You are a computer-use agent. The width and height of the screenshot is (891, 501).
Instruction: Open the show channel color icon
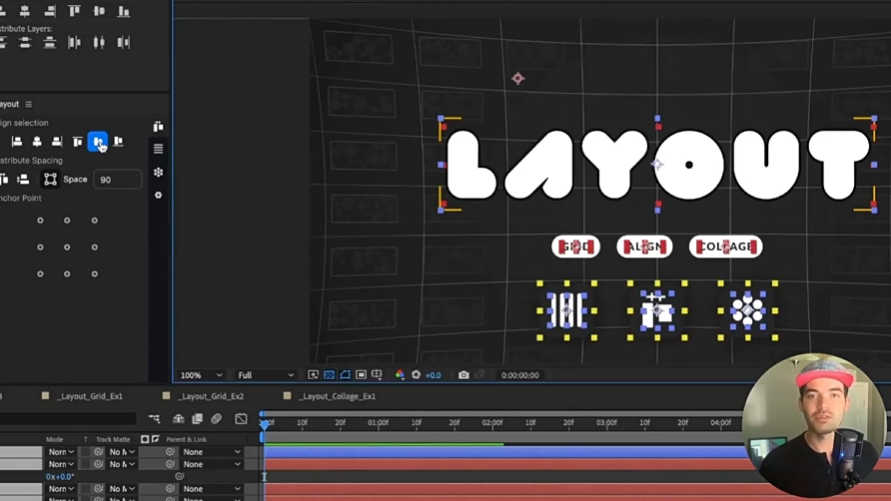pyautogui.click(x=400, y=375)
